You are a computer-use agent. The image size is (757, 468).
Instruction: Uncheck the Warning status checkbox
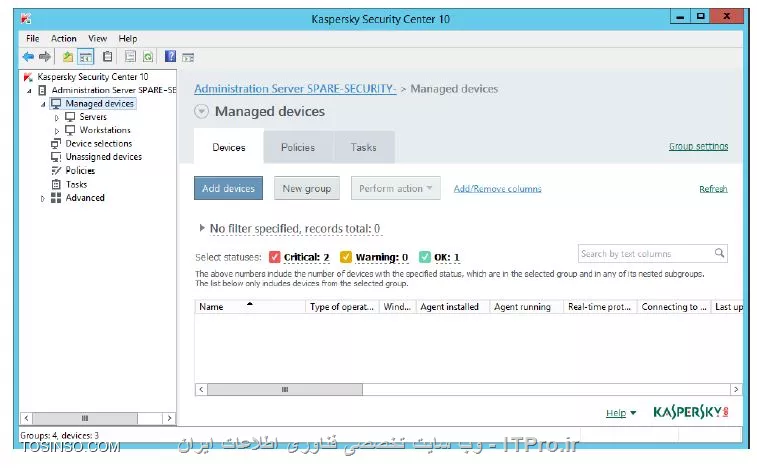[346, 257]
